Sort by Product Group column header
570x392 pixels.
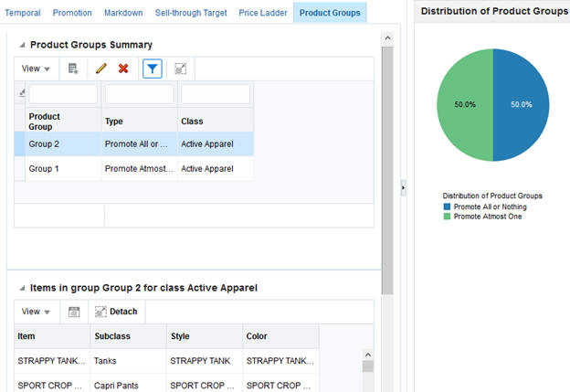[x=63, y=122]
